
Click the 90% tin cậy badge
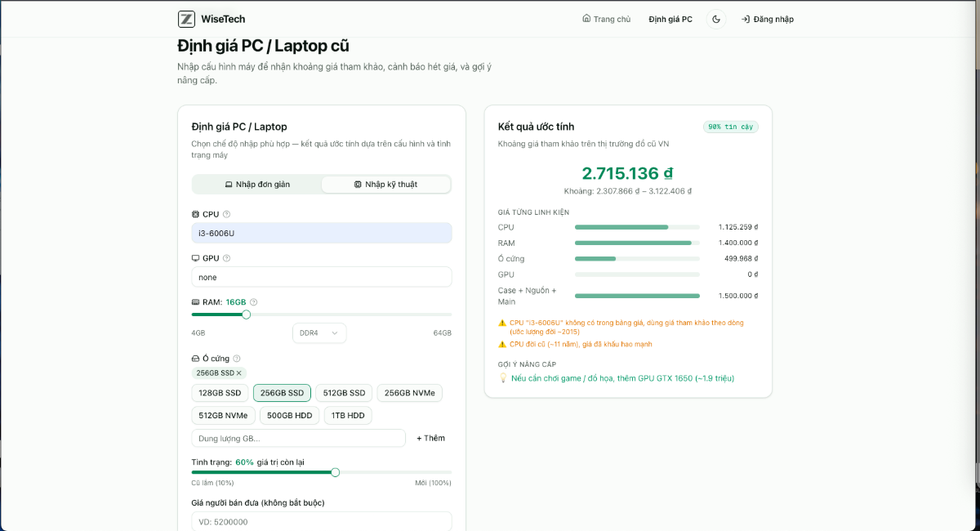coord(731,127)
